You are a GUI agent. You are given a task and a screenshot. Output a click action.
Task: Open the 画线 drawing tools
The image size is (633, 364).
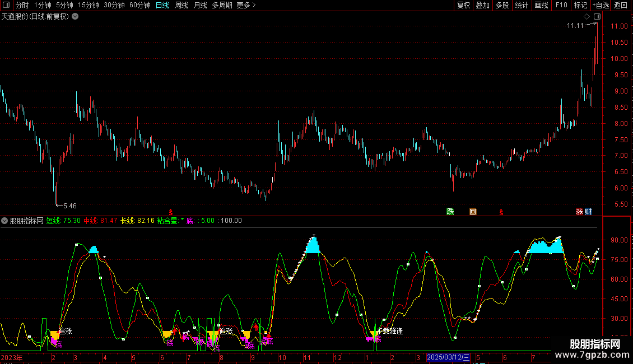(x=541, y=5)
